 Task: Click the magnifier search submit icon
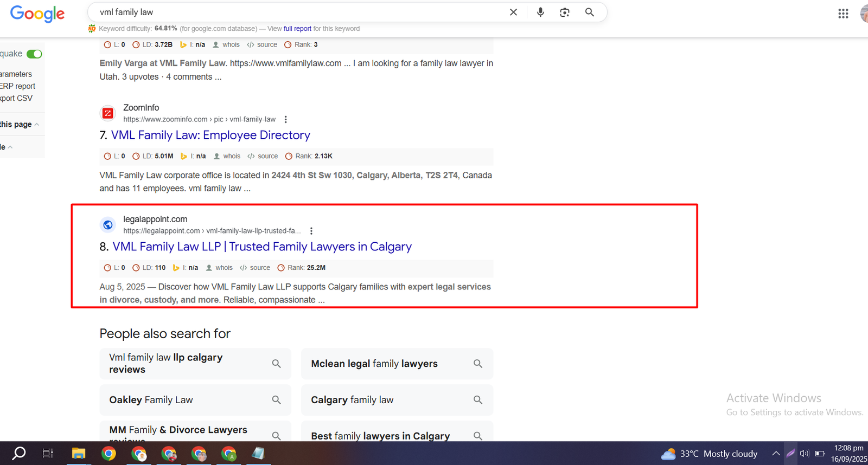tap(589, 12)
